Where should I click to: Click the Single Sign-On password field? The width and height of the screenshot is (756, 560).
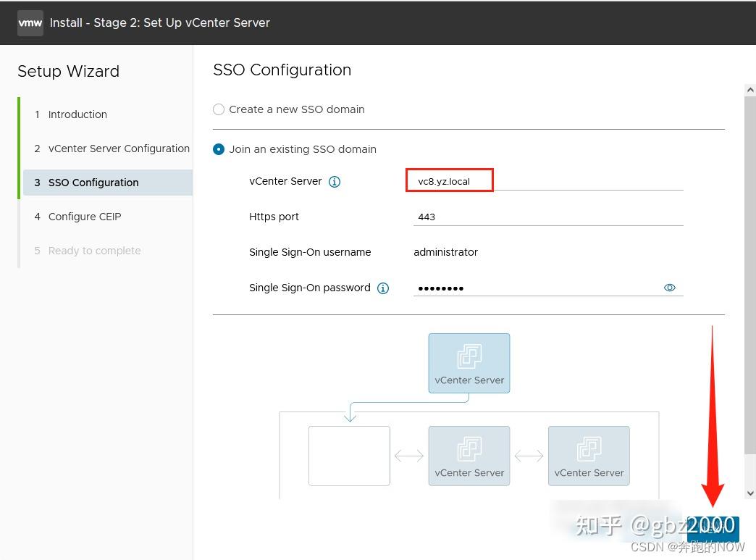point(536,288)
